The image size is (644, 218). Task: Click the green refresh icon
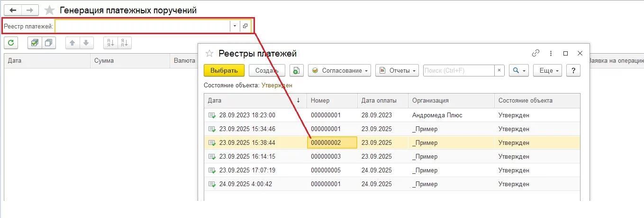pyautogui.click(x=11, y=43)
